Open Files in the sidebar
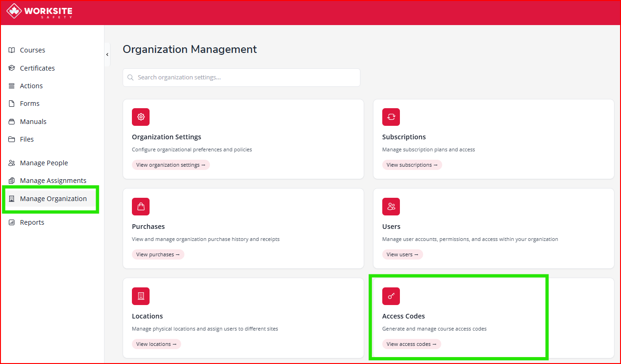Viewport: 621px width, 364px height. [x=27, y=139]
